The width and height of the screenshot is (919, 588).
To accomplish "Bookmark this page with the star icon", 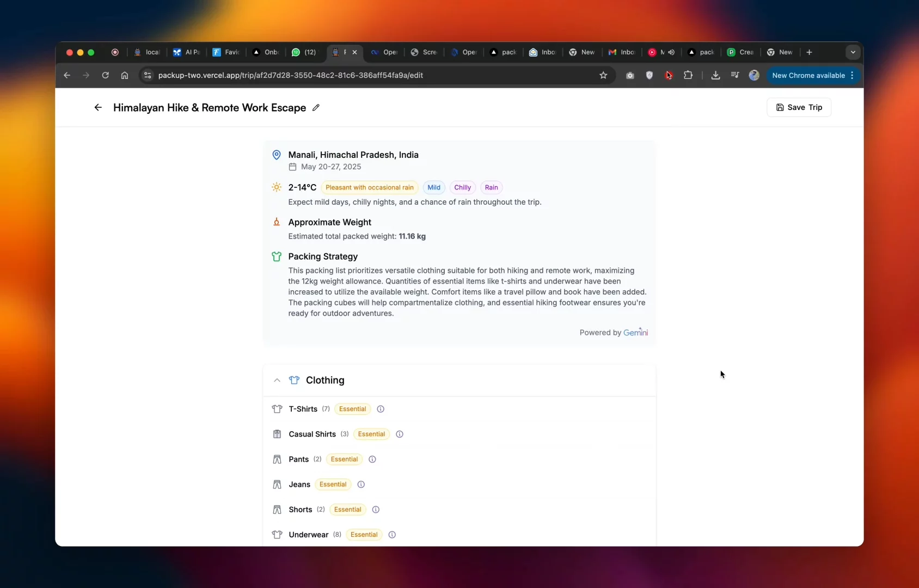I will [x=603, y=76].
